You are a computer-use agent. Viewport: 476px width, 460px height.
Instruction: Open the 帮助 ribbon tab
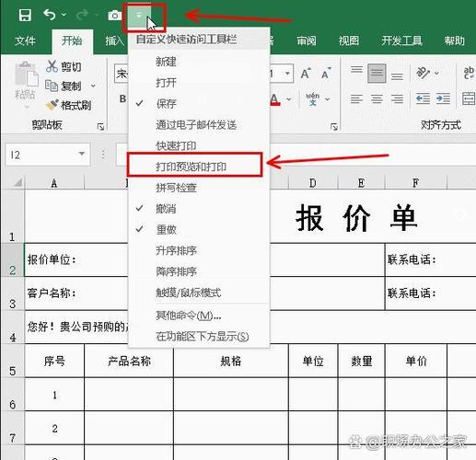pyautogui.click(x=455, y=40)
